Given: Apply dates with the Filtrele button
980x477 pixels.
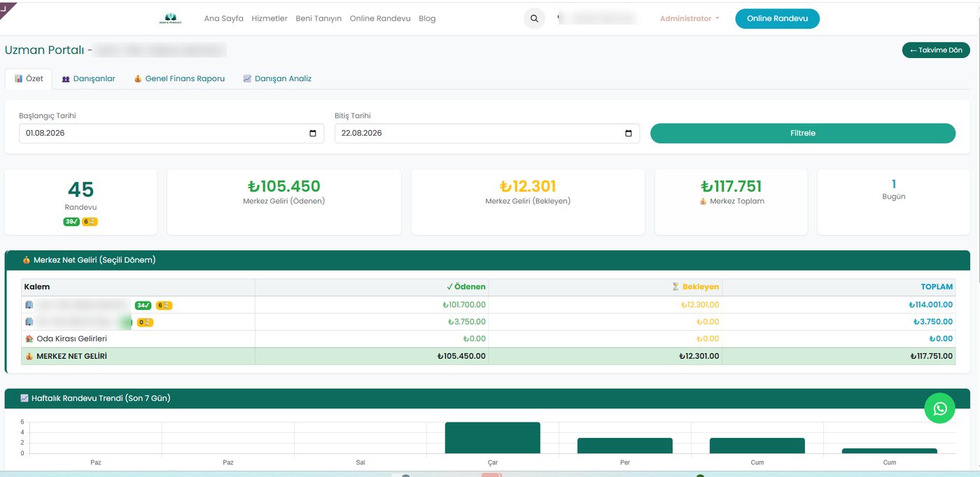Looking at the screenshot, I should (803, 134).
